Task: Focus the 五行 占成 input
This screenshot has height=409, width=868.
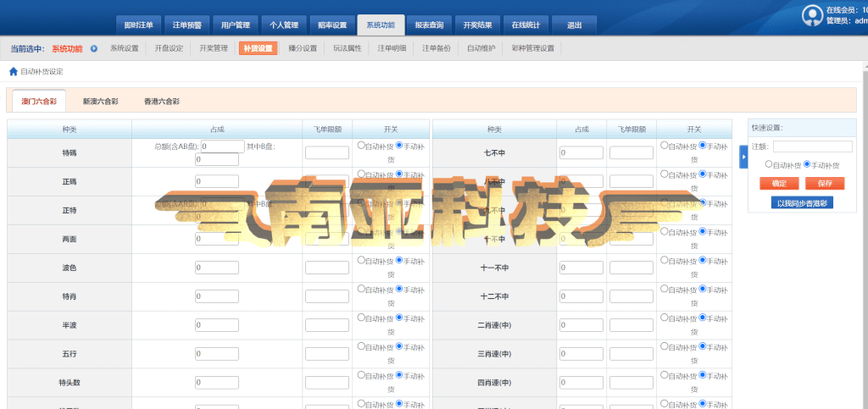Action: (x=217, y=354)
